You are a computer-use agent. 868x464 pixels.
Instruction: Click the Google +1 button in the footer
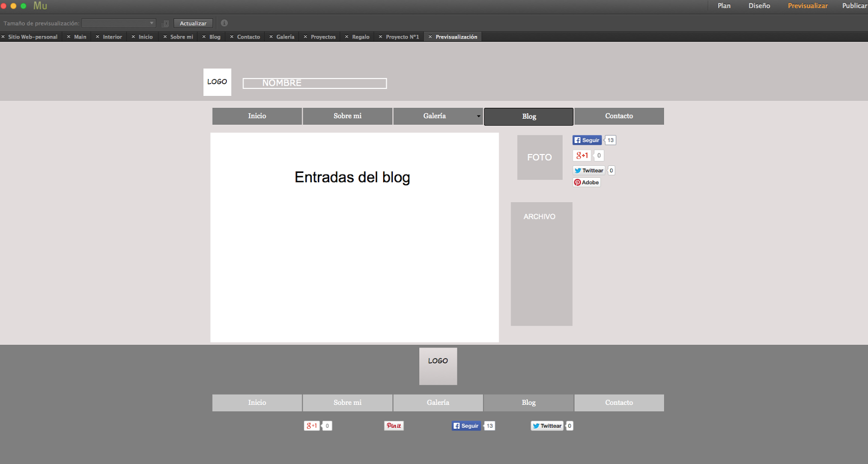[311, 426]
